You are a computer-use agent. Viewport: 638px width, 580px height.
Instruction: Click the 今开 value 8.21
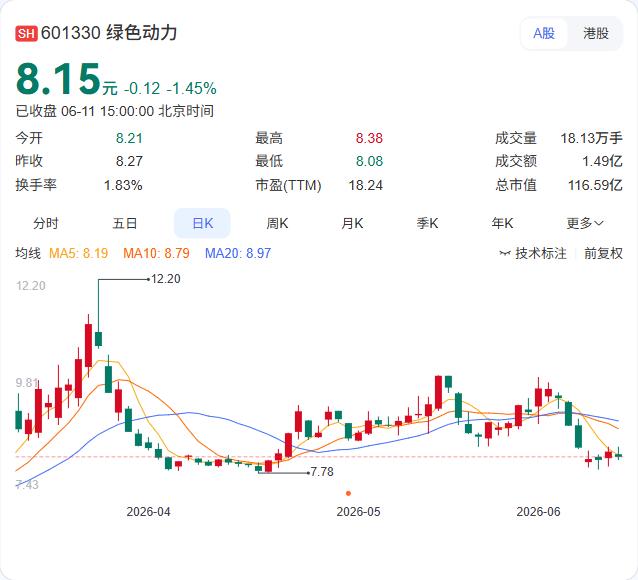(x=129, y=138)
